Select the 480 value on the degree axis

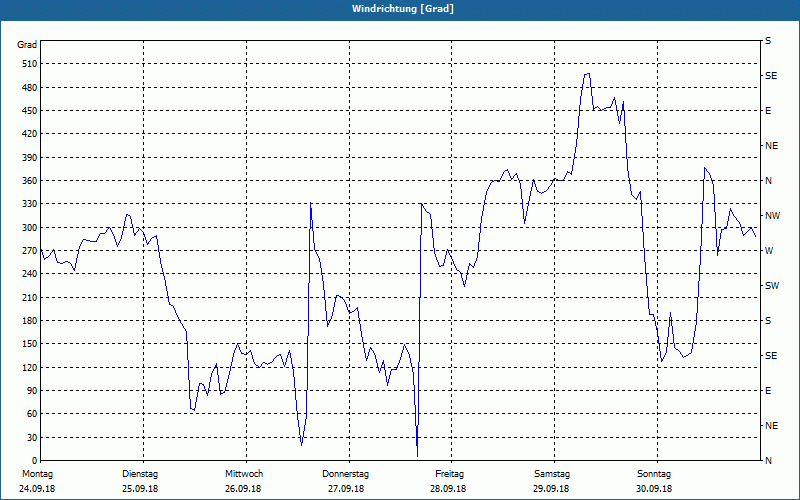30,88
